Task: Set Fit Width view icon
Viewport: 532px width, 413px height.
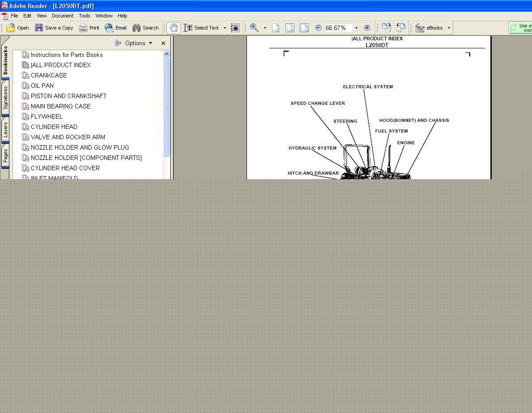Action: tap(304, 28)
